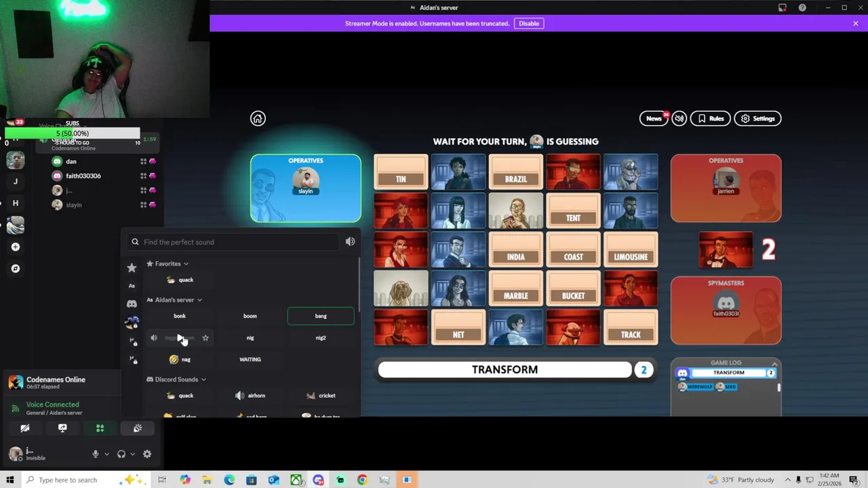Open the Codenames News button

pos(654,119)
